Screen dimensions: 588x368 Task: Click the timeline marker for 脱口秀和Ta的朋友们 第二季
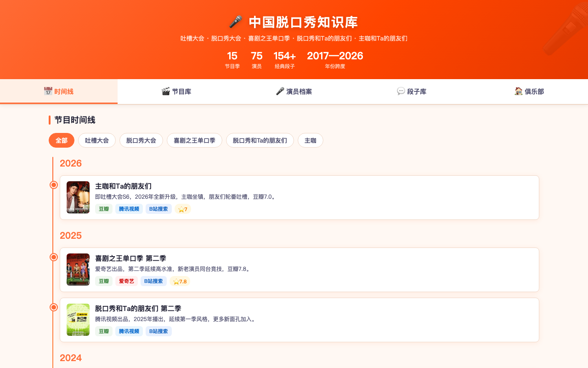(54, 307)
